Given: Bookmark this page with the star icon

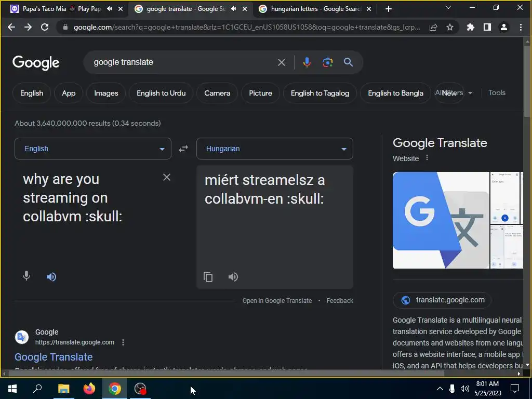Looking at the screenshot, I should (x=449, y=27).
